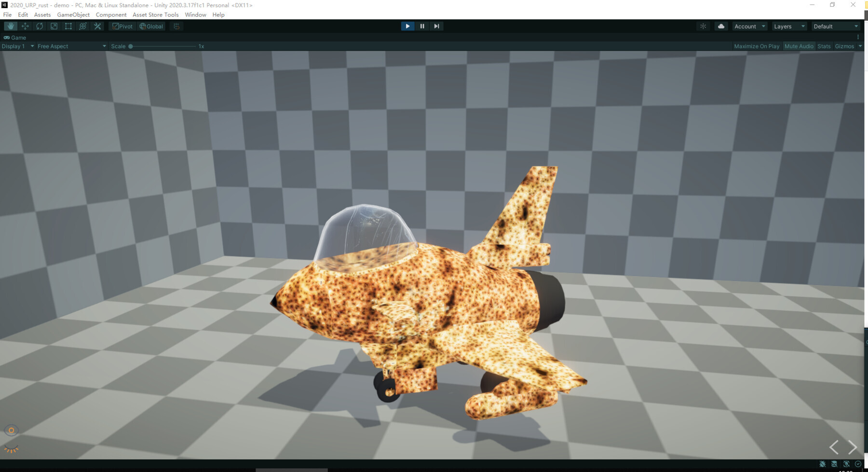Toggle the Stats overlay
Screen dimensions: 868x472
[x=824, y=46]
